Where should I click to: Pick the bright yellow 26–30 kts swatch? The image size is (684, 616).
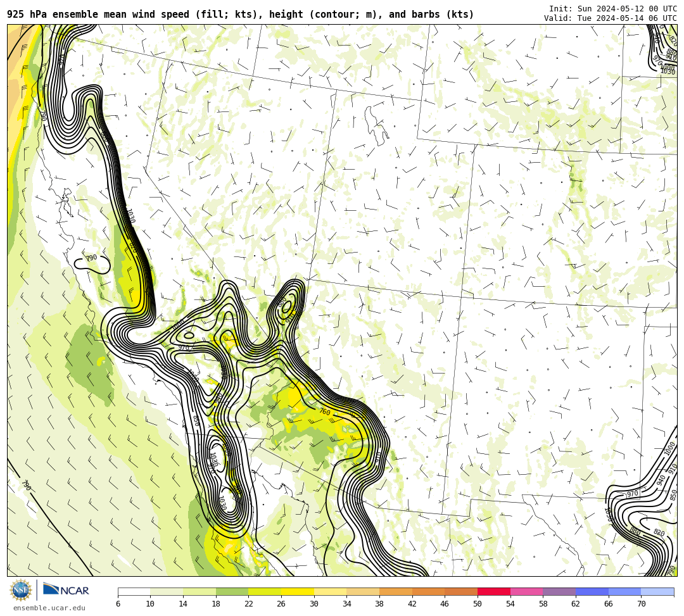[298, 591]
